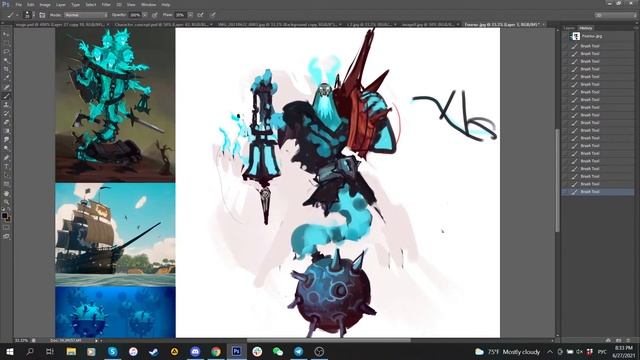This screenshot has width=640, height=360.
Task: Open the Layer menu
Action: click(60, 4)
